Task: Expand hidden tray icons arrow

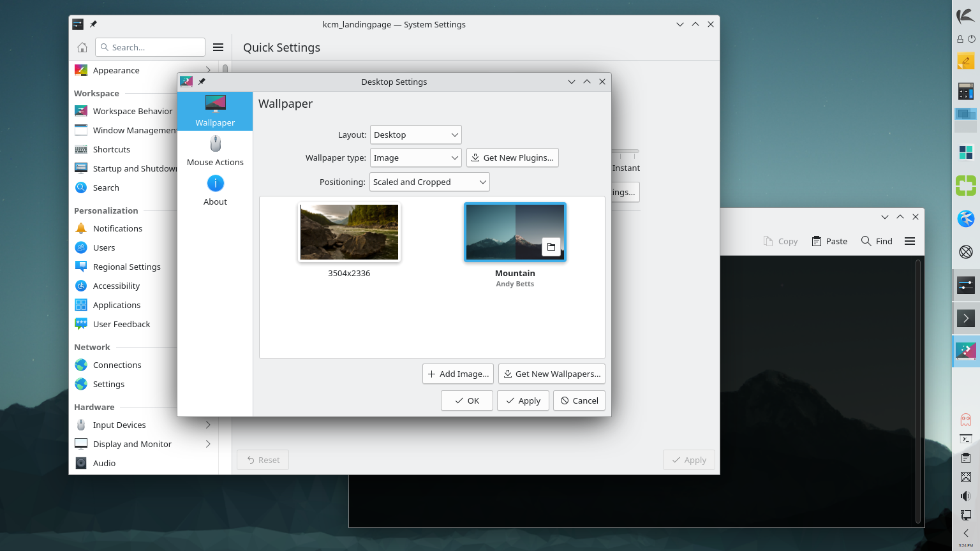Action: (x=965, y=533)
